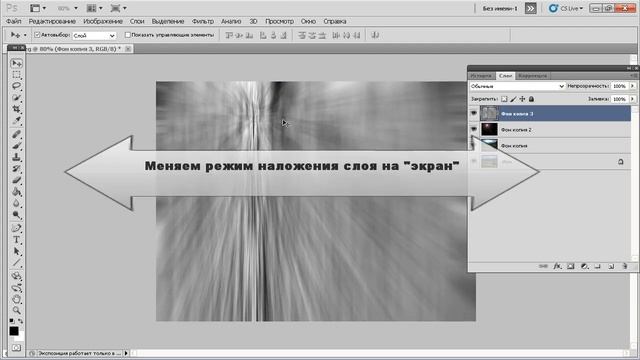
Task: Select the History Brush tool
Action: click(x=16, y=169)
